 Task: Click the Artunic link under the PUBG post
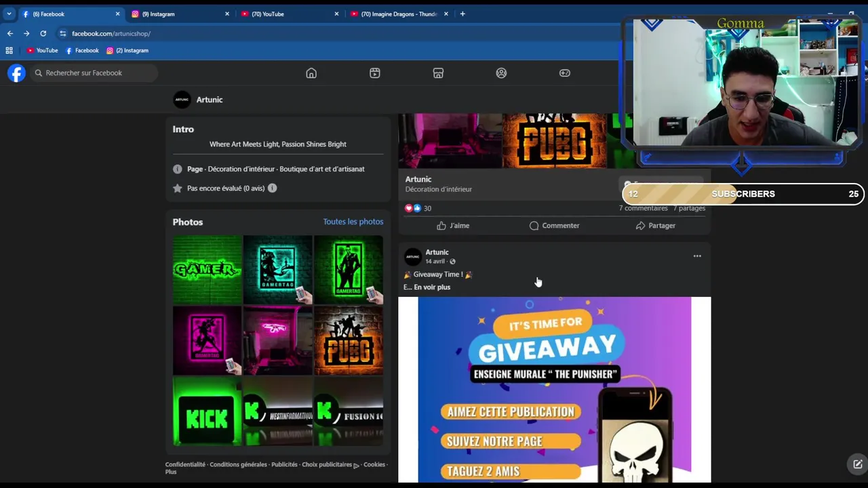click(418, 179)
